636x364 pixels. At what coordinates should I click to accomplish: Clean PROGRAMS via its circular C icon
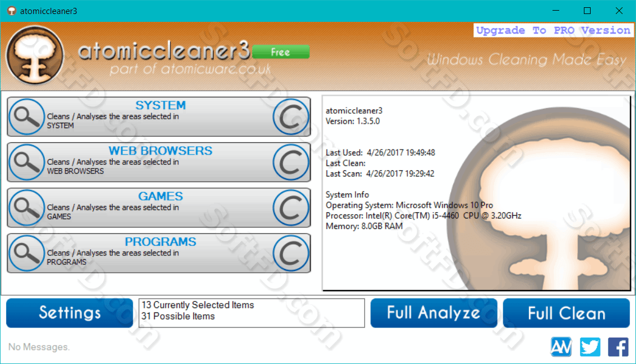291,253
